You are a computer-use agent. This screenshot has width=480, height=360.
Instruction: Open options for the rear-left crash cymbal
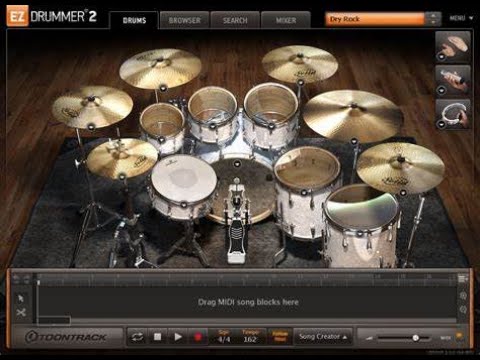tap(163, 88)
